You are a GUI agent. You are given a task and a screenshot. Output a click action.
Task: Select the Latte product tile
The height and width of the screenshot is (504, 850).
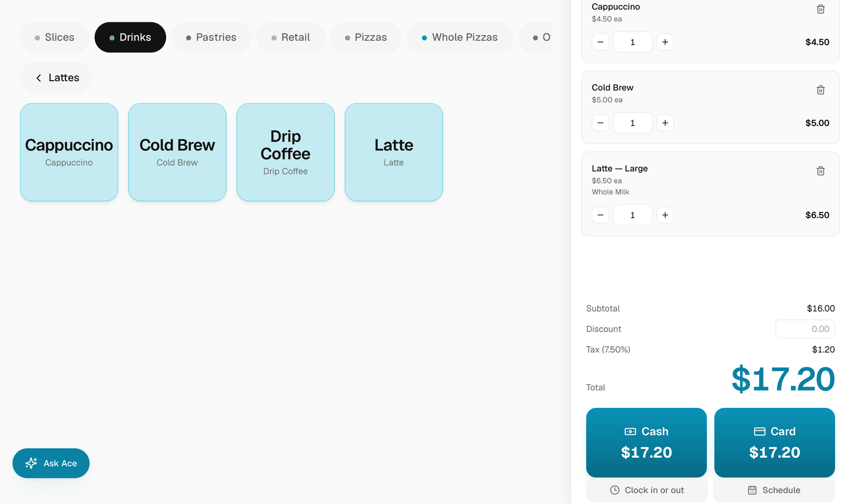click(394, 152)
